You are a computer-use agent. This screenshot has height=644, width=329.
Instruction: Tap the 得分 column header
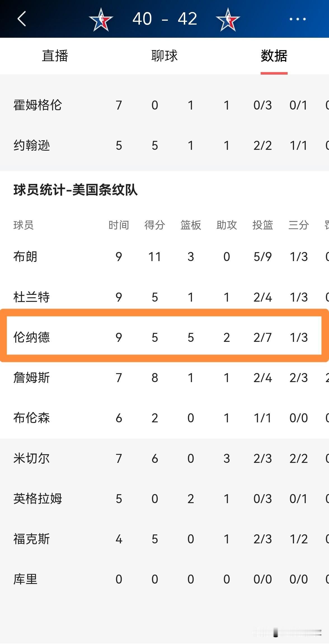click(155, 225)
